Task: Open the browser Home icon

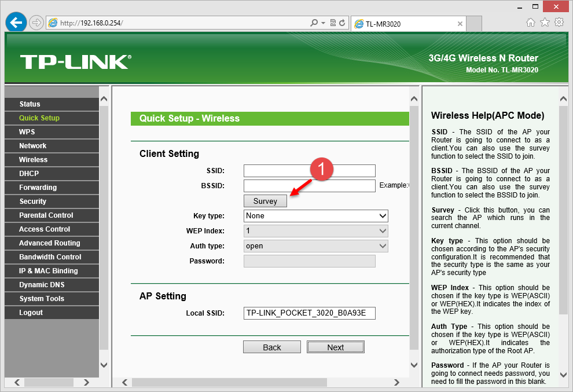Action: [x=530, y=23]
